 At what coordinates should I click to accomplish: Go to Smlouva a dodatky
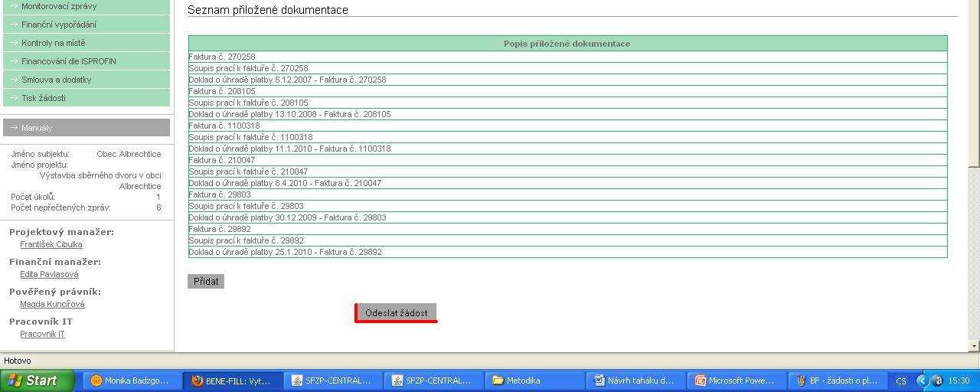(87, 80)
